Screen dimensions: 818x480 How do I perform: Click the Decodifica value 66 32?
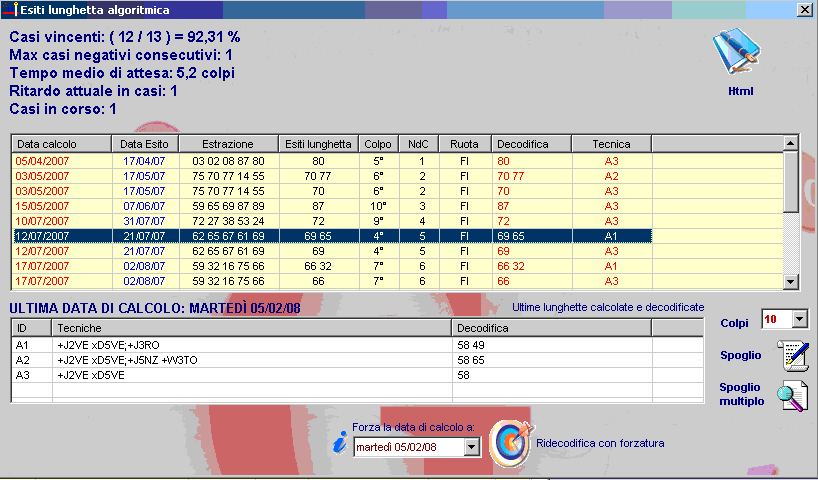[x=510, y=266]
